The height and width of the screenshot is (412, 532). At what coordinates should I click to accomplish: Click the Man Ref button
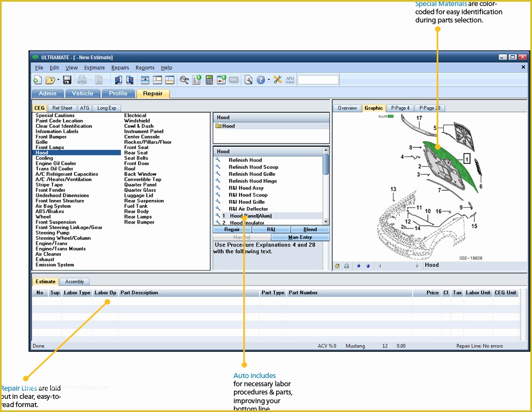[242, 237]
